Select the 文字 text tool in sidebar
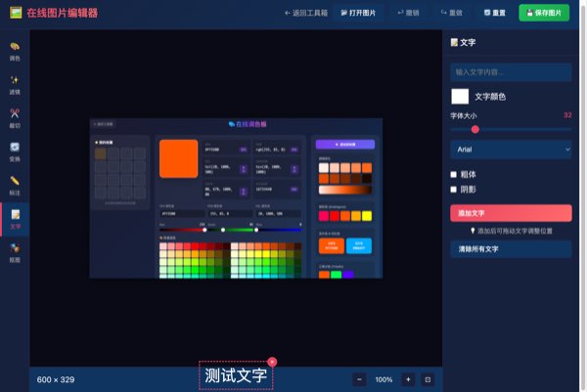The height and width of the screenshot is (392, 587). point(15,220)
